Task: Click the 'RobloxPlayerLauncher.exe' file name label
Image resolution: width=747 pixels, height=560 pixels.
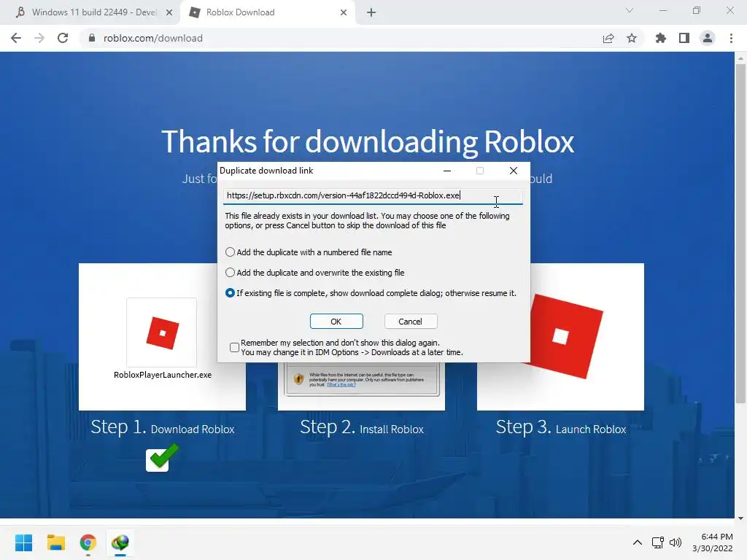Action: [x=163, y=375]
